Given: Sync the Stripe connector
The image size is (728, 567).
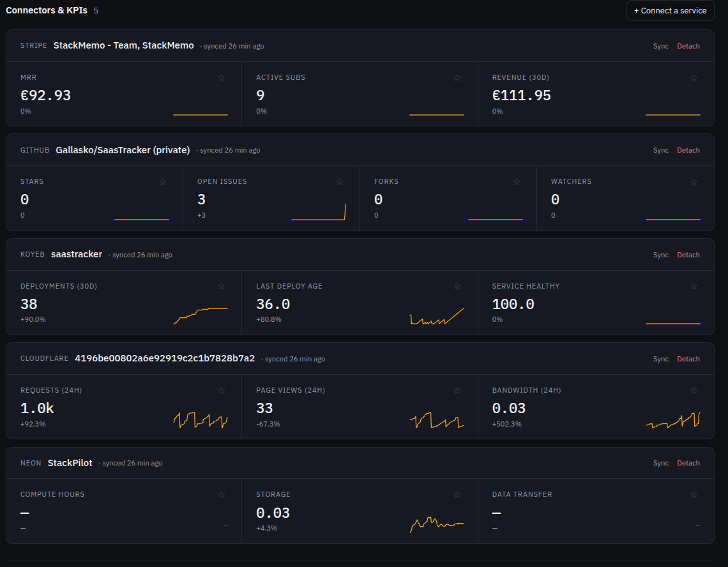Looking at the screenshot, I should 661,46.
